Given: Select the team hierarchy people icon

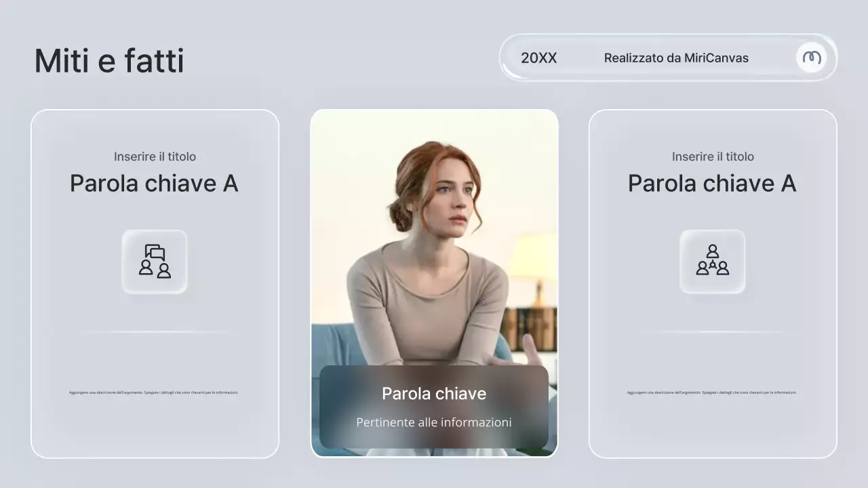Looking at the screenshot, I should [x=712, y=262].
